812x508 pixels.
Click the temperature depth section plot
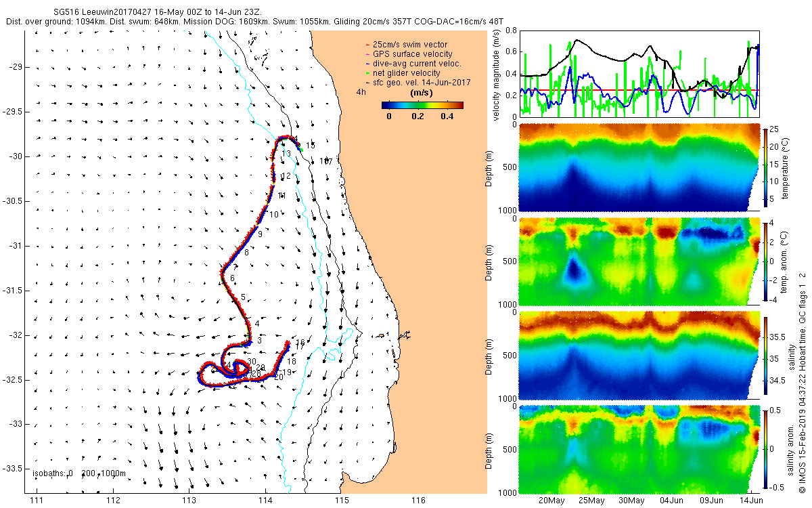(x=639, y=169)
